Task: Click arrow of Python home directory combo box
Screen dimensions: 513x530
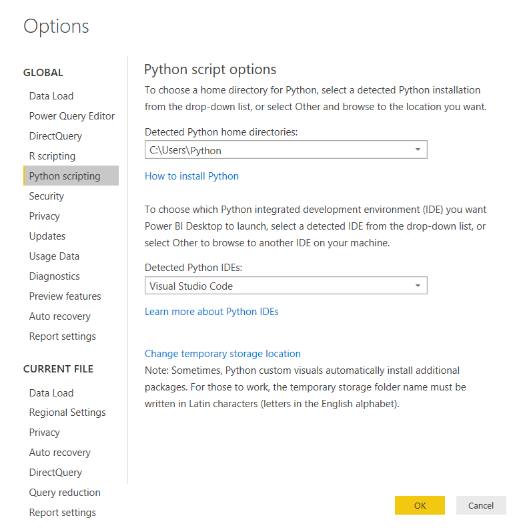Action: tap(418, 149)
